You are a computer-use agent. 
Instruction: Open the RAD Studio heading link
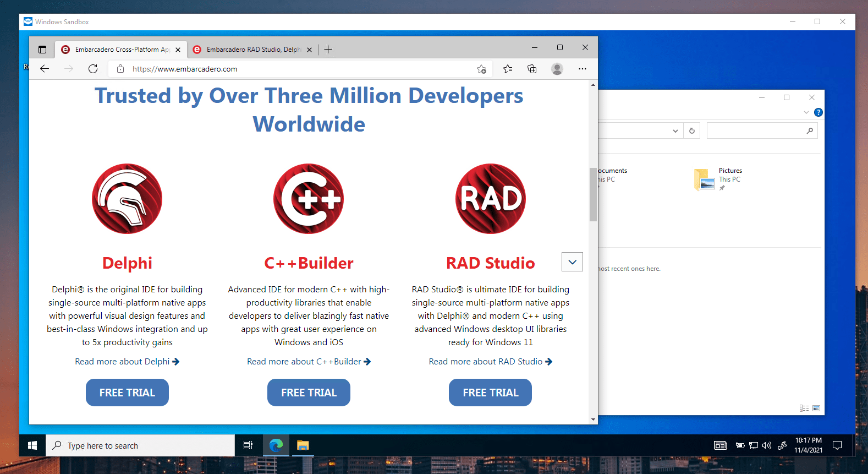[x=491, y=263]
